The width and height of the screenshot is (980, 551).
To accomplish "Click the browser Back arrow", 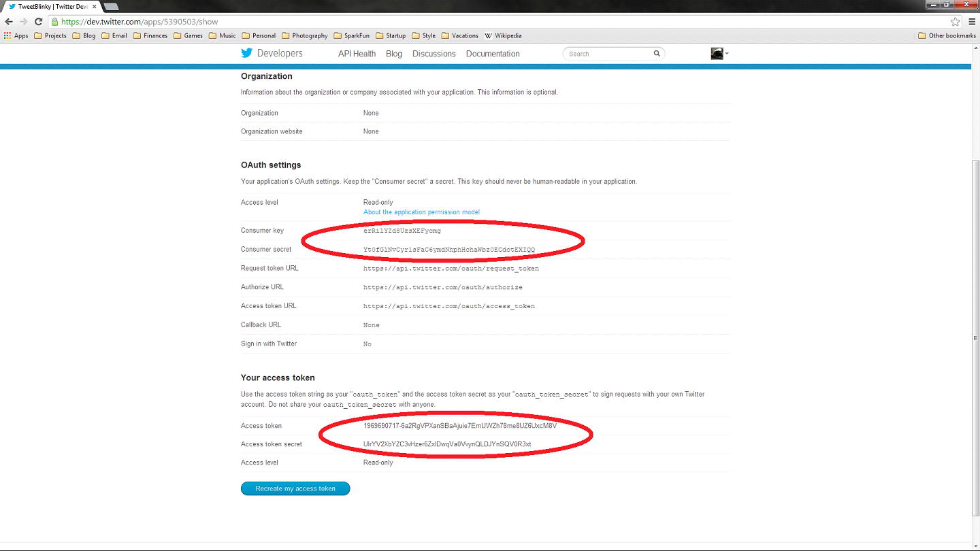I will (x=9, y=22).
